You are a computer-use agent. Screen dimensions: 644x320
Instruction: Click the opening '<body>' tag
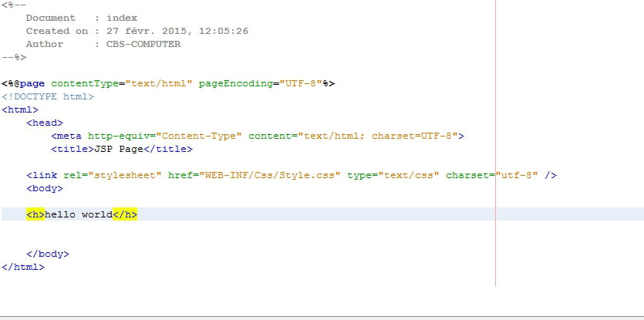point(45,189)
